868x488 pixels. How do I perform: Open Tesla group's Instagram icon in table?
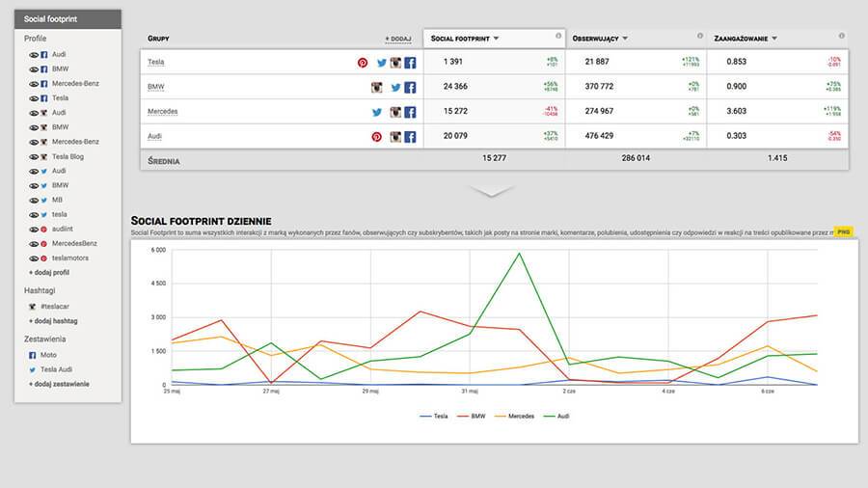click(x=395, y=63)
